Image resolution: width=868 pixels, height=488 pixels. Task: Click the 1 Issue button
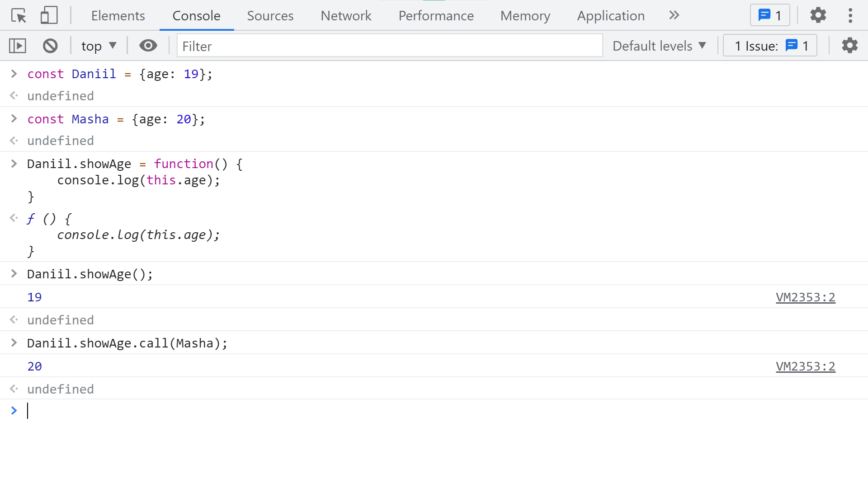pyautogui.click(x=770, y=46)
